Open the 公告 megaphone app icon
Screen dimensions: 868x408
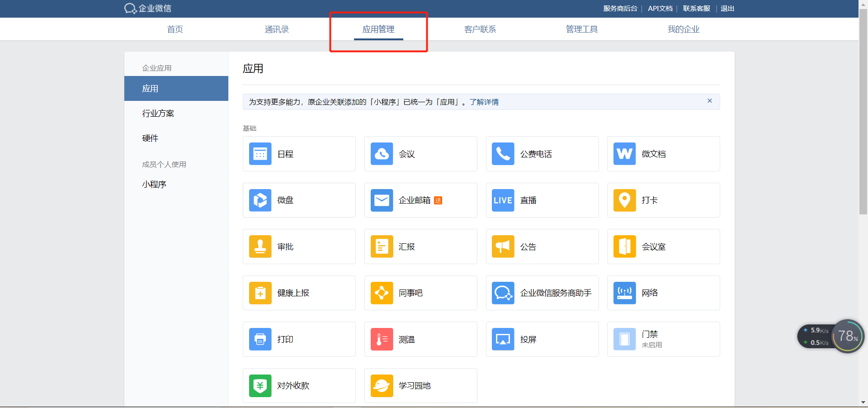tap(503, 247)
